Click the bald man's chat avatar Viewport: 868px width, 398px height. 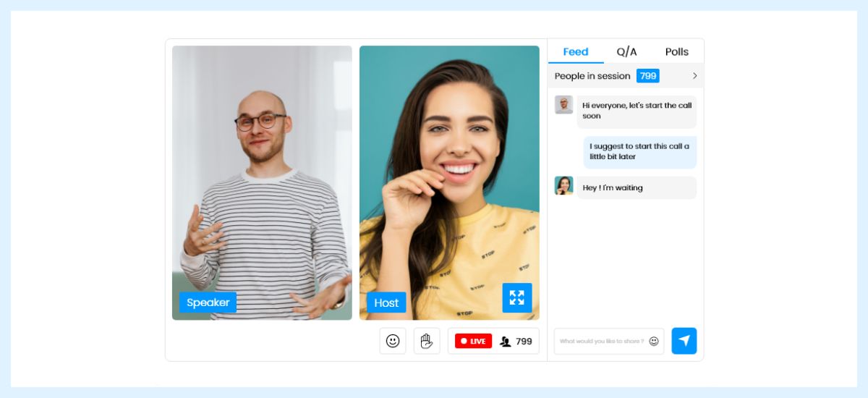coord(563,105)
